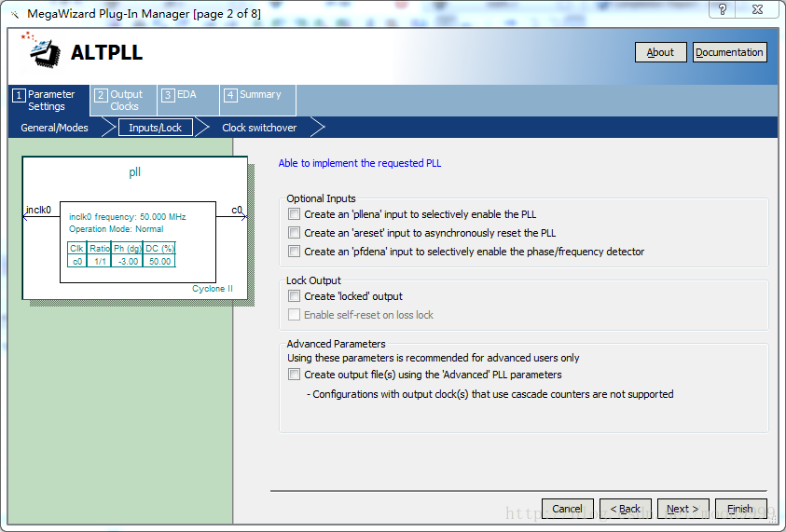The height and width of the screenshot is (532, 786).
Task: Click the pll block diagram title
Action: pos(134,171)
